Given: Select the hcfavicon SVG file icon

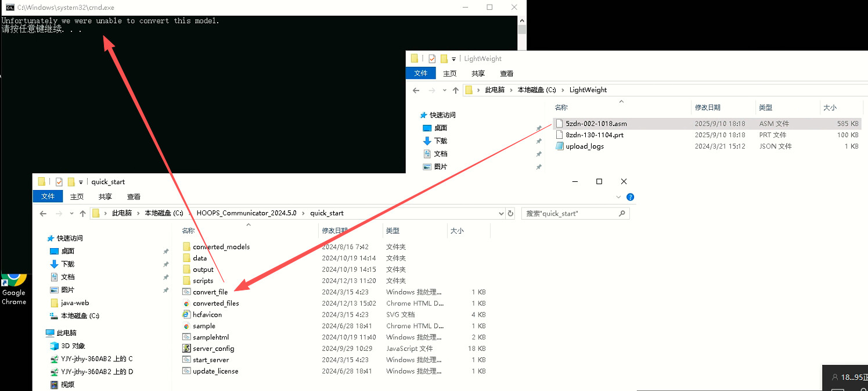Looking at the screenshot, I should tap(186, 314).
